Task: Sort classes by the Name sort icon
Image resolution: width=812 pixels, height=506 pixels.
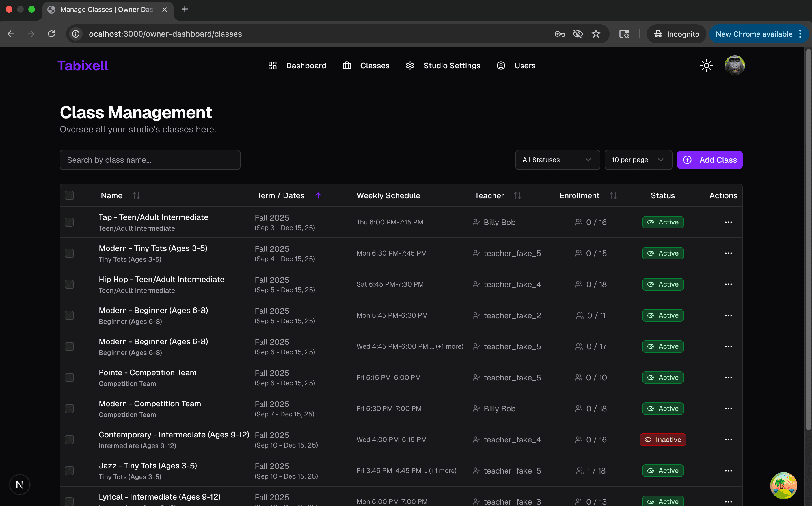Action: [136, 195]
